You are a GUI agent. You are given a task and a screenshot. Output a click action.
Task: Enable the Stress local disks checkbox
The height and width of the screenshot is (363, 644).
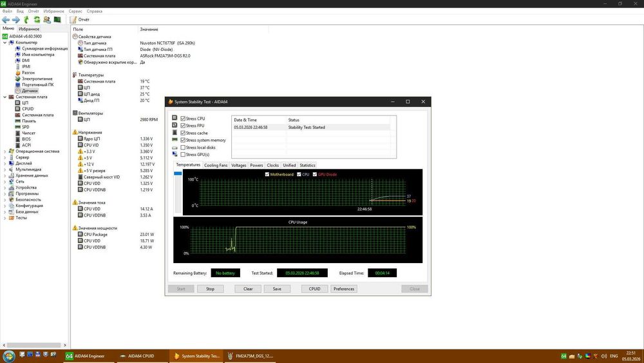tap(183, 147)
